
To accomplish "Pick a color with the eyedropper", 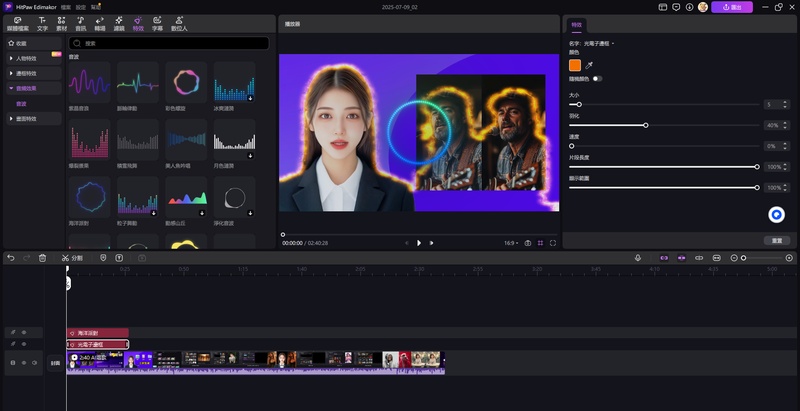I will coord(589,65).
